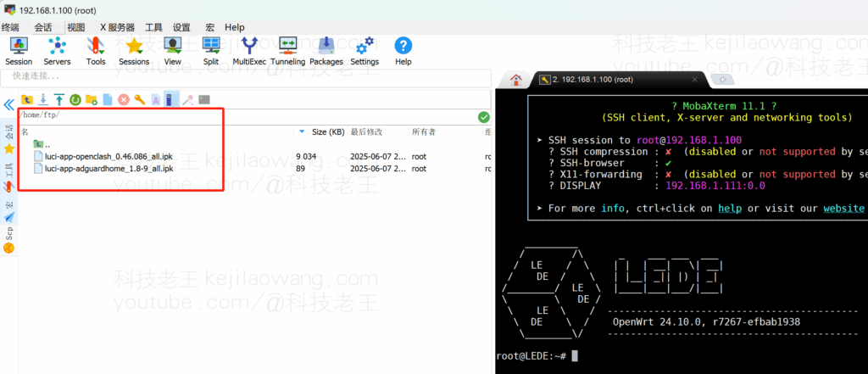Viewport: 868px width, 374px height.
Task: Activate Split terminal mode
Action: (x=211, y=52)
